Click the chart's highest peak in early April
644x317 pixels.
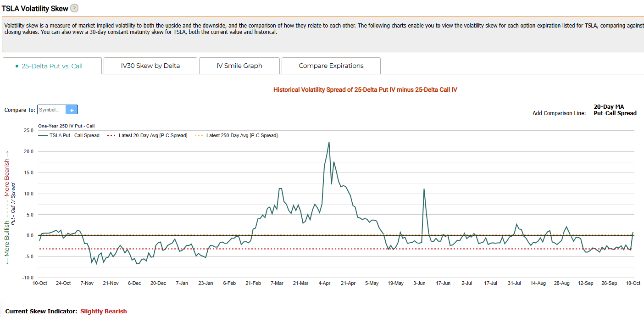[329, 143]
